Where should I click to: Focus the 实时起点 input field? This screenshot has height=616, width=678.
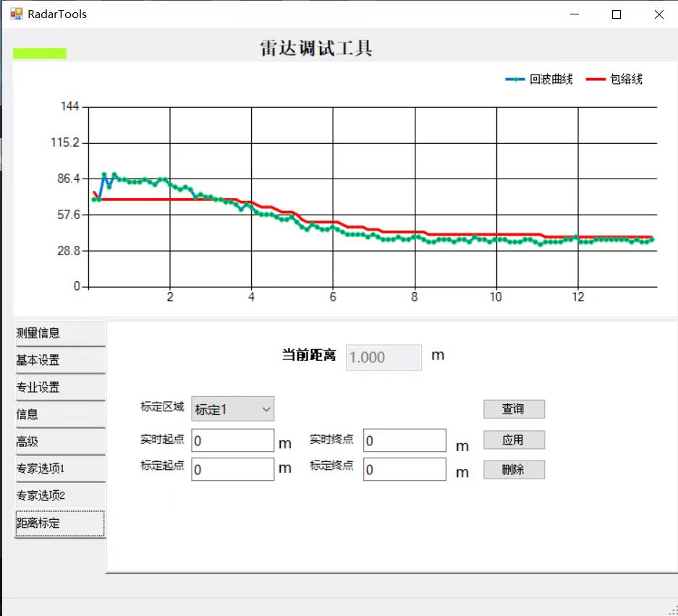coord(232,440)
